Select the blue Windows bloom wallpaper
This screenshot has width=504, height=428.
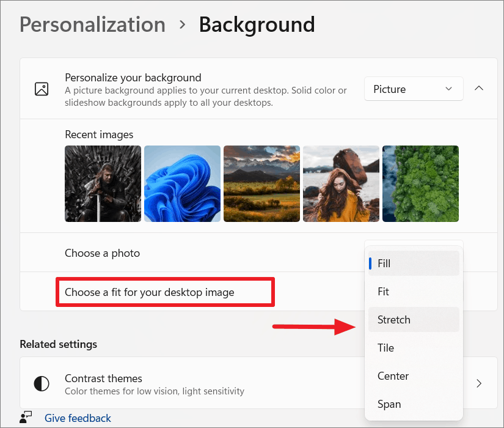coord(182,184)
